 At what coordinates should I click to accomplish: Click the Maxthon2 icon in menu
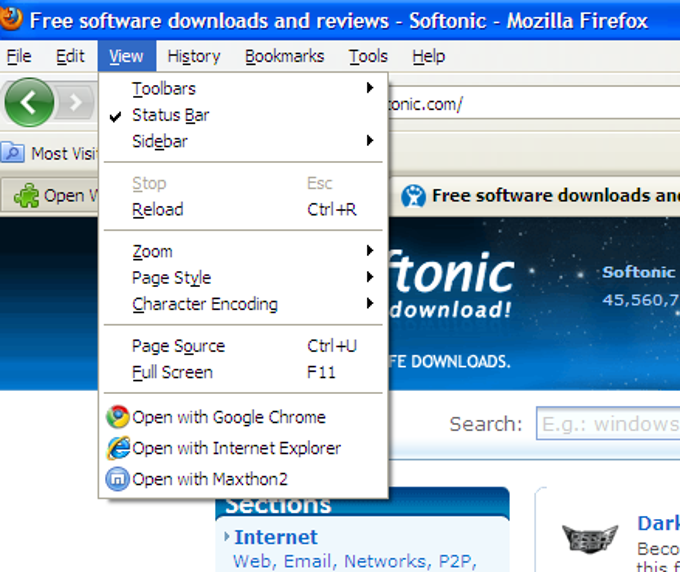coord(118,479)
